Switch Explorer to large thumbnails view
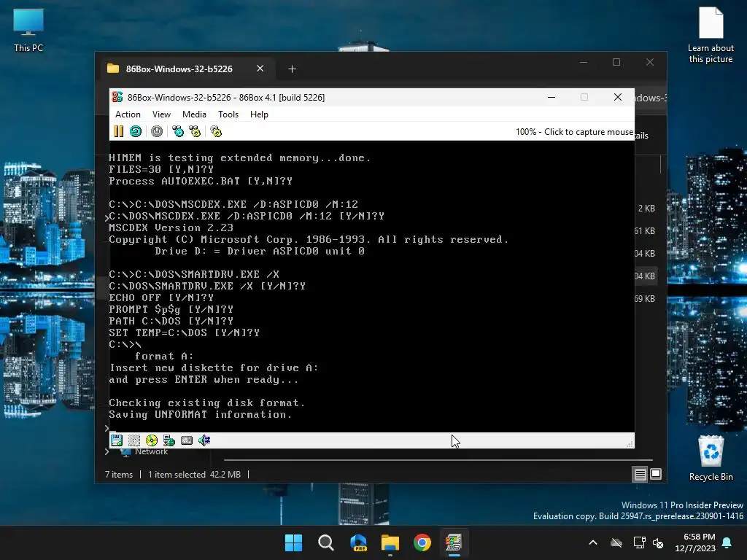The image size is (747, 560). 656,474
